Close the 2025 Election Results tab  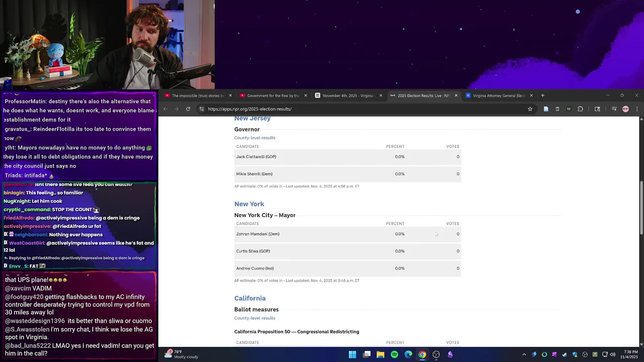pos(456,96)
